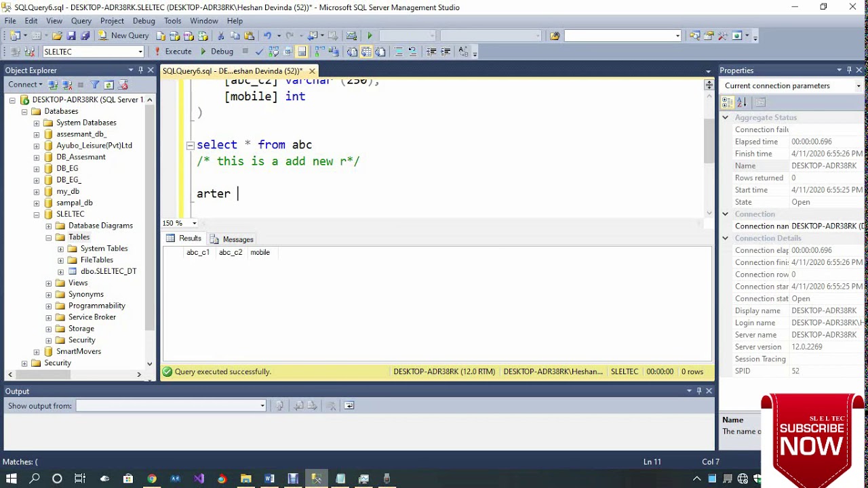Open the File menu
Viewport: 868px width, 488px height.
10,21
